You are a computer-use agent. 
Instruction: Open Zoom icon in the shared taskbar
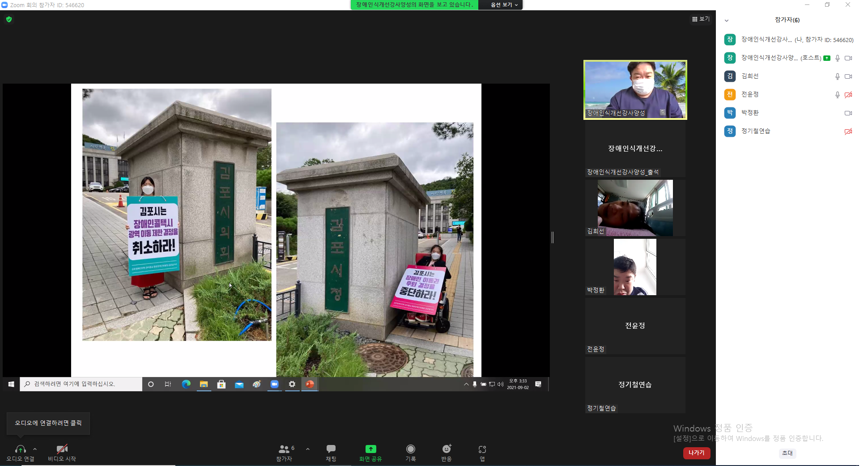274,384
